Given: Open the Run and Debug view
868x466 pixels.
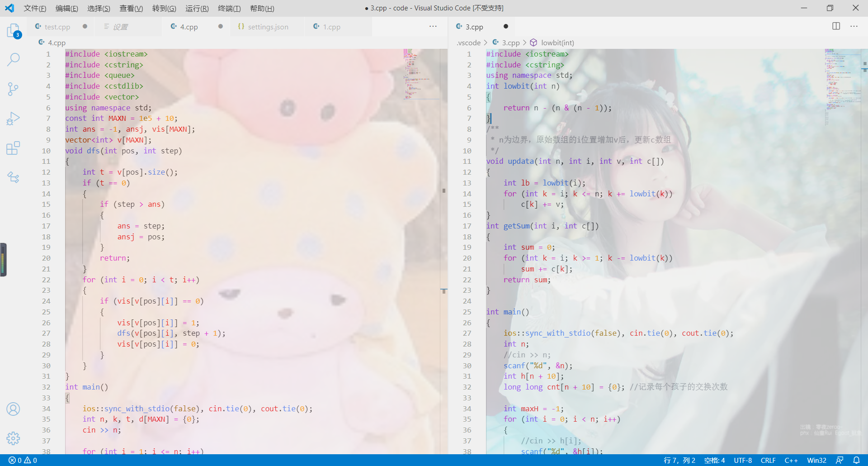Looking at the screenshot, I should click(13, 118).
